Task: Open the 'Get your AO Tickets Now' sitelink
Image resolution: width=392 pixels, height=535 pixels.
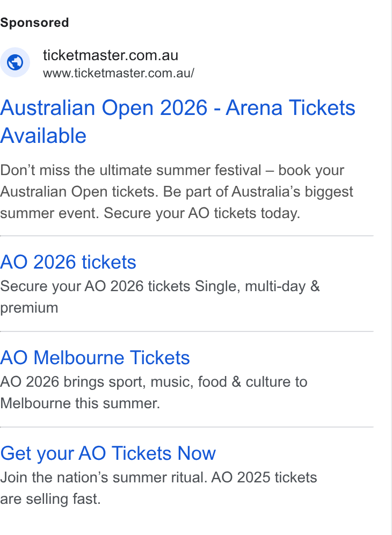Action: pos(108,453)
